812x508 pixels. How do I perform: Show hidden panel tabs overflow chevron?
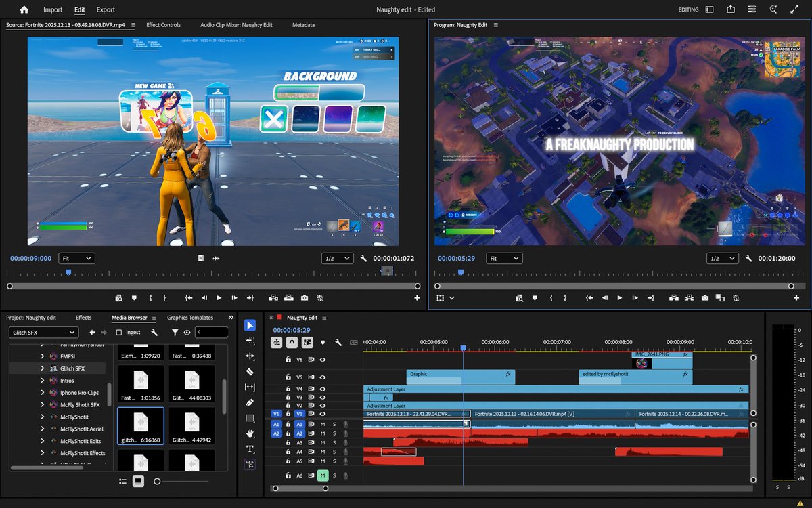231,317
